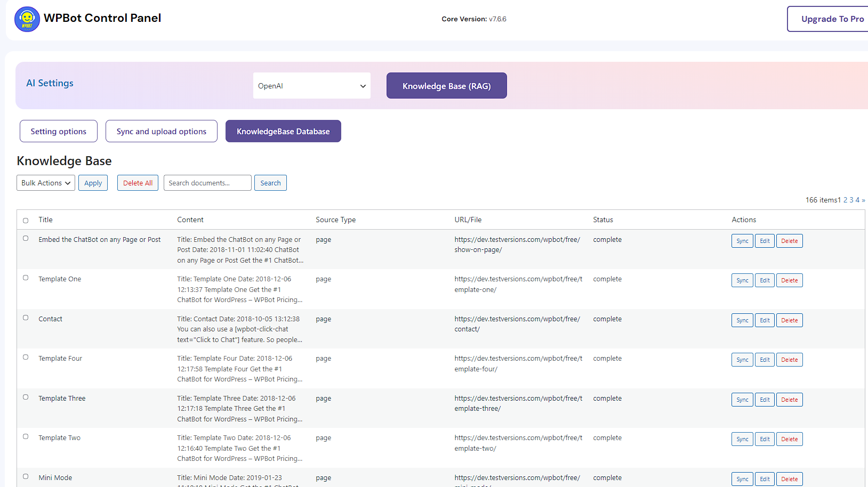Edit the Contact document entry
This screenshot has height=487, width=868.
[765, 320]
